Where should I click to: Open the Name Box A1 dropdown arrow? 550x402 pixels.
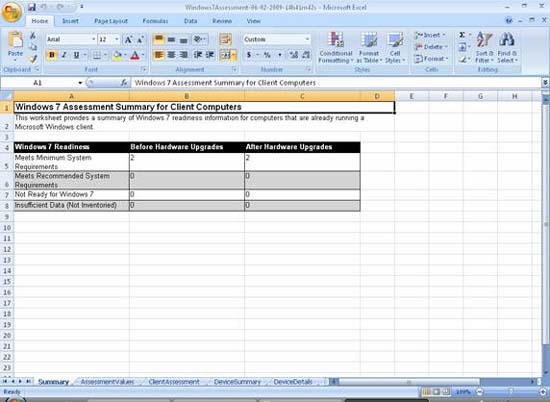pos(80,83)
